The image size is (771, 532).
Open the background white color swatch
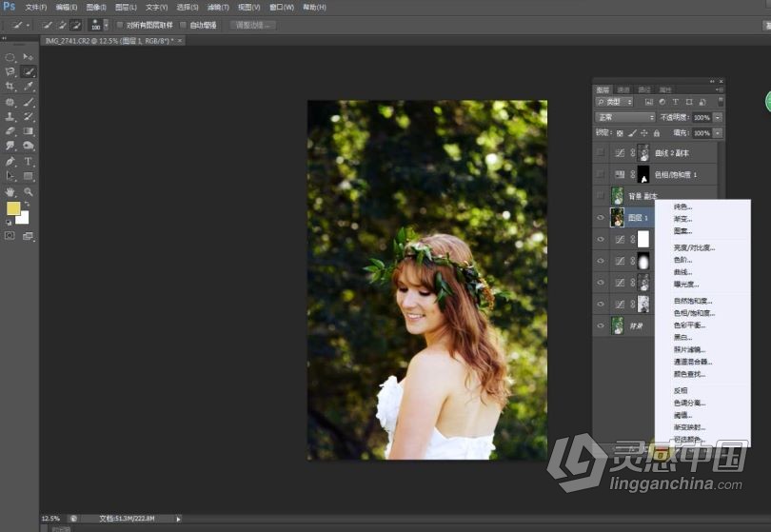tap(24, 219)
